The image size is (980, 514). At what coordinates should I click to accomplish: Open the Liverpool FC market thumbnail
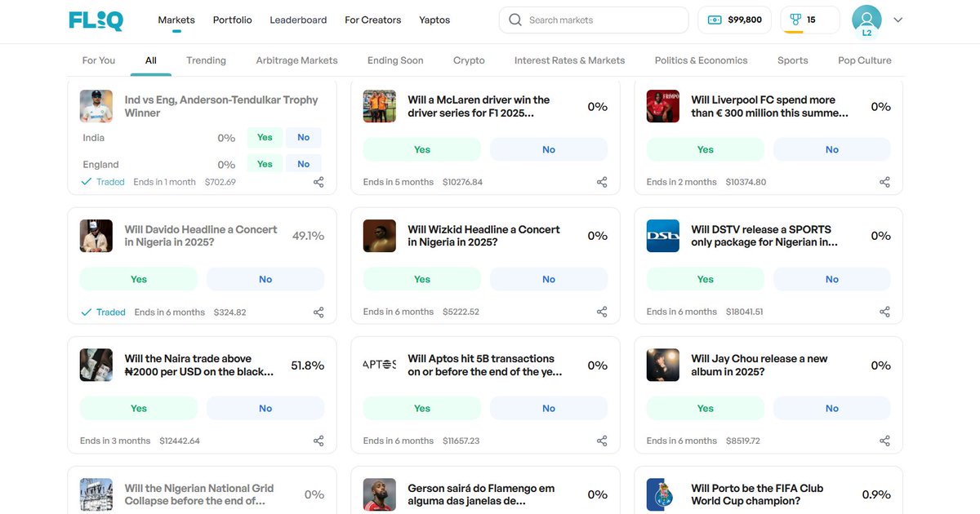(x=662, y=106)
